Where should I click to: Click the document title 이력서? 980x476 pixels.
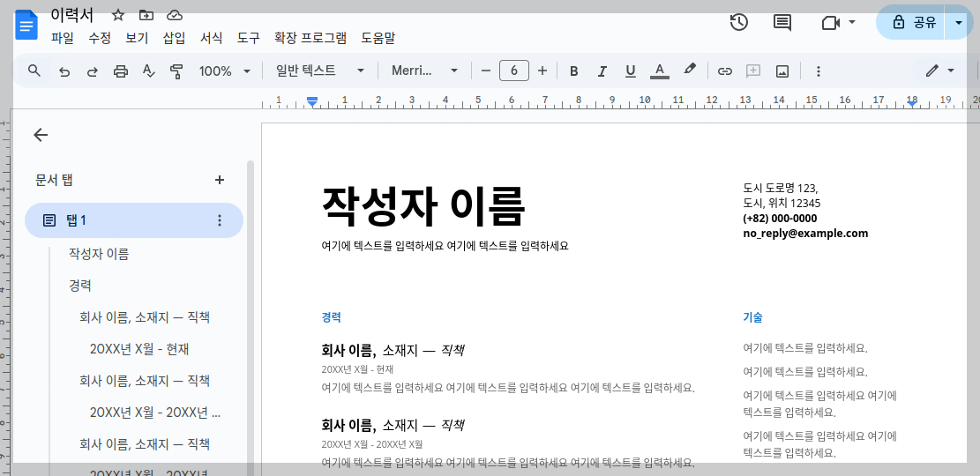click(x=71, y=14)
